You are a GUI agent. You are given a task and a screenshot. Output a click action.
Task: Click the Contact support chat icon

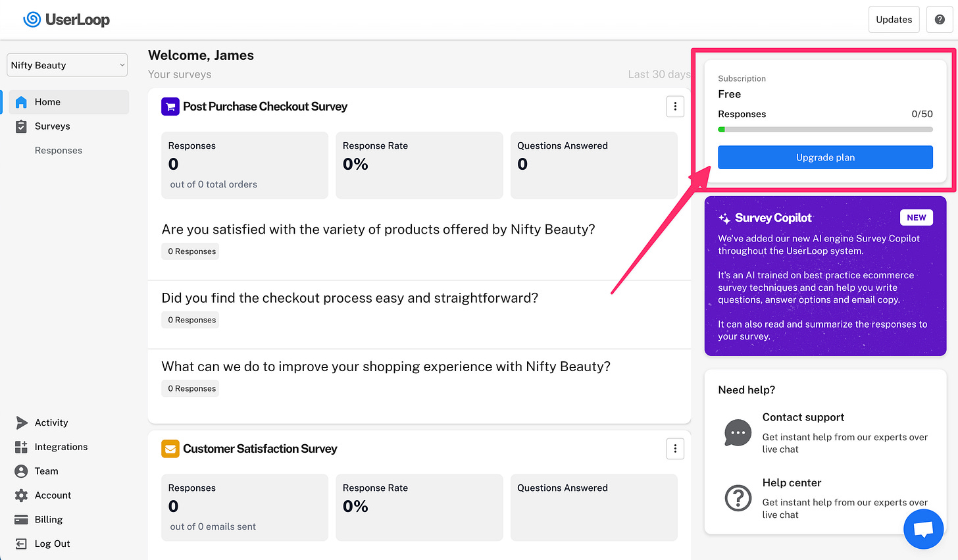tap(738, 433)
